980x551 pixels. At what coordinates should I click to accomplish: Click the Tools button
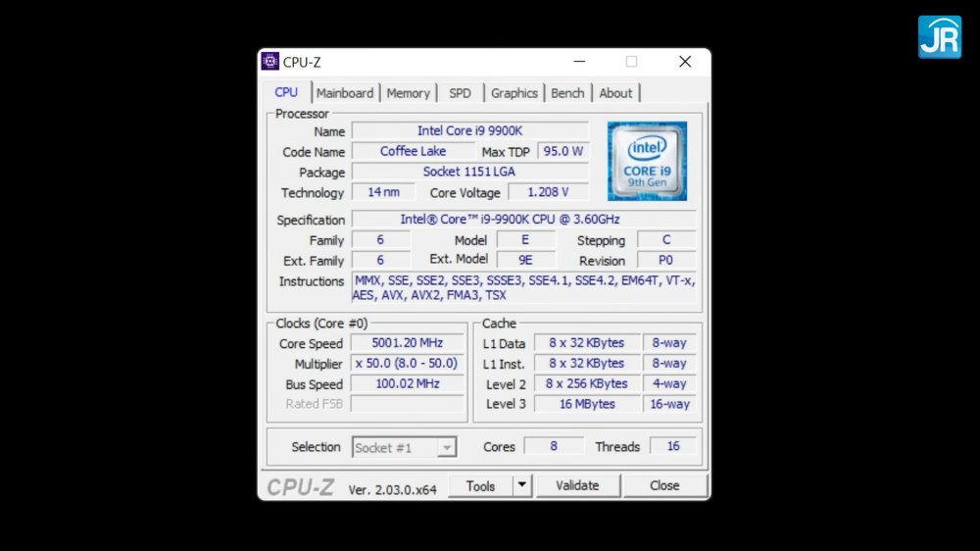coord(480,485)
